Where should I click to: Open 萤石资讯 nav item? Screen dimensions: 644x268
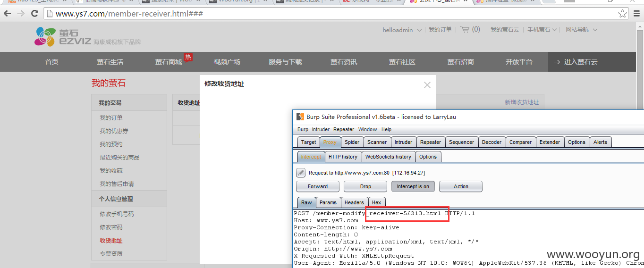[x=344, y=62]
